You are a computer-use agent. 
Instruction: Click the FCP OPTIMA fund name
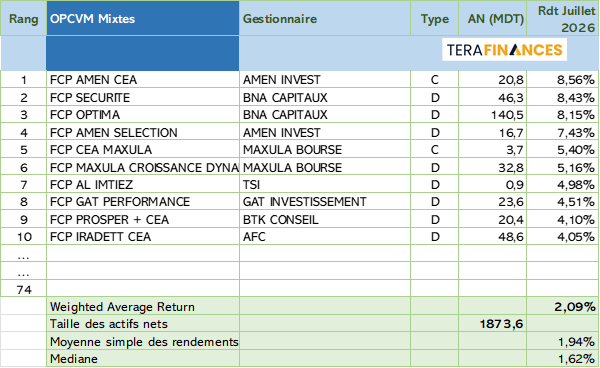tap(85, 115)
